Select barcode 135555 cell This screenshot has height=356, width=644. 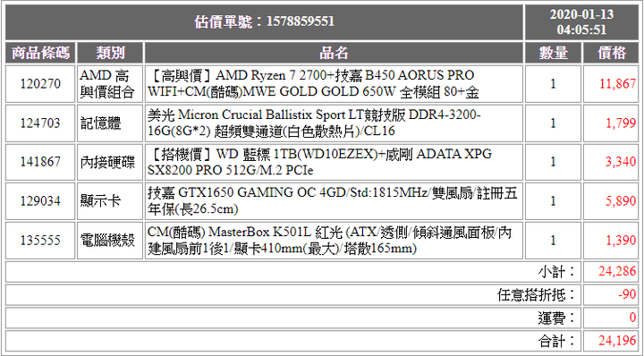tap(40, 241)
